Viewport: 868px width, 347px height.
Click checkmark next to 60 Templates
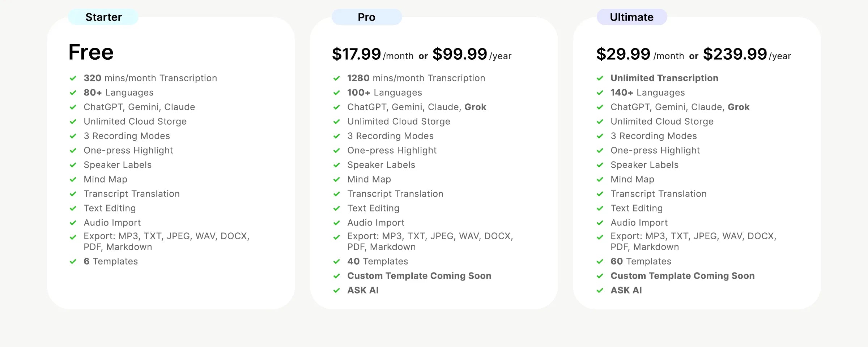point(600,261)
